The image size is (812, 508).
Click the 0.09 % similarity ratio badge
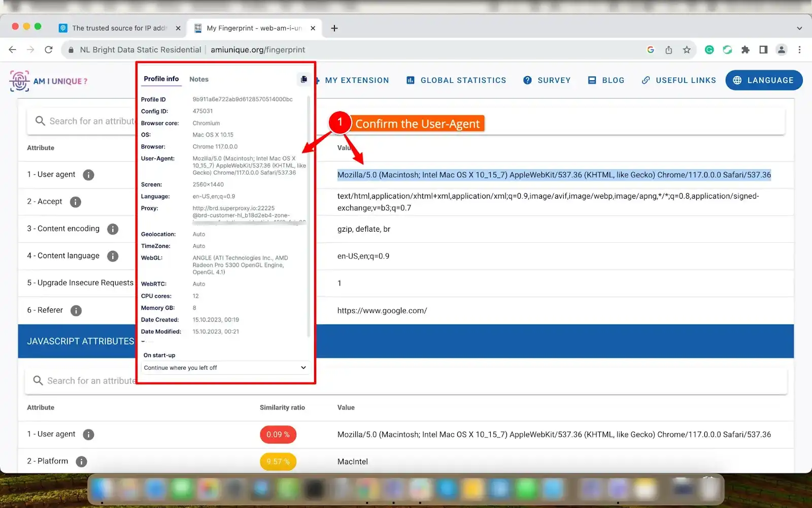coord(278,434)
